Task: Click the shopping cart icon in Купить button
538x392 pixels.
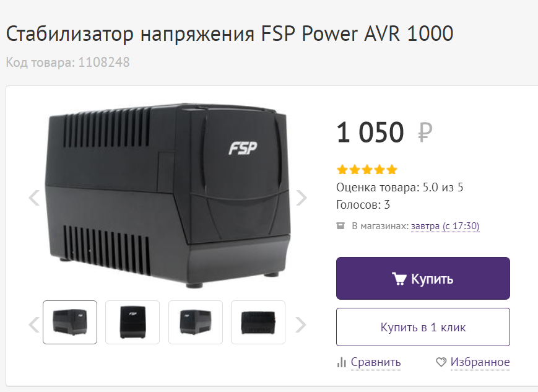Action: [x=399, y=279]
